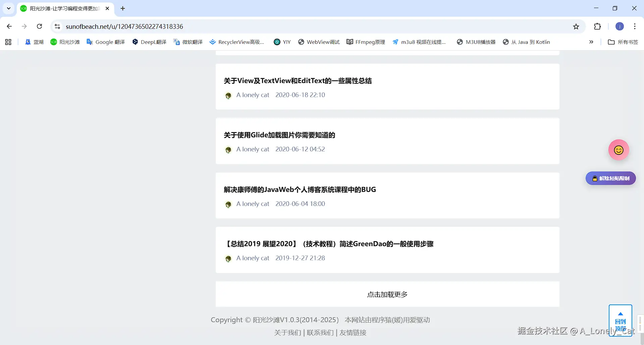Open the tab search dropdown arrow

click(x=8, y=8)
